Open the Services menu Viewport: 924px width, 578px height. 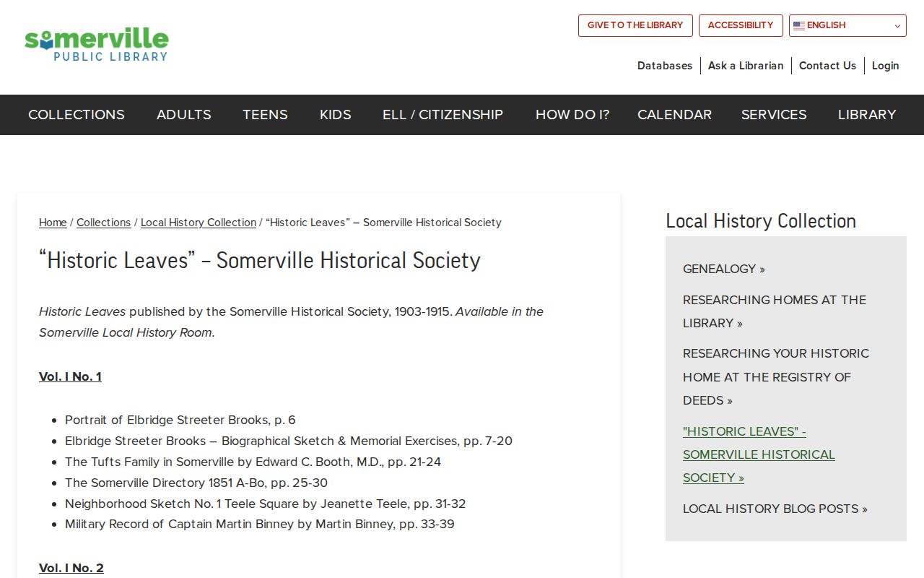click(x=774, y=115)
